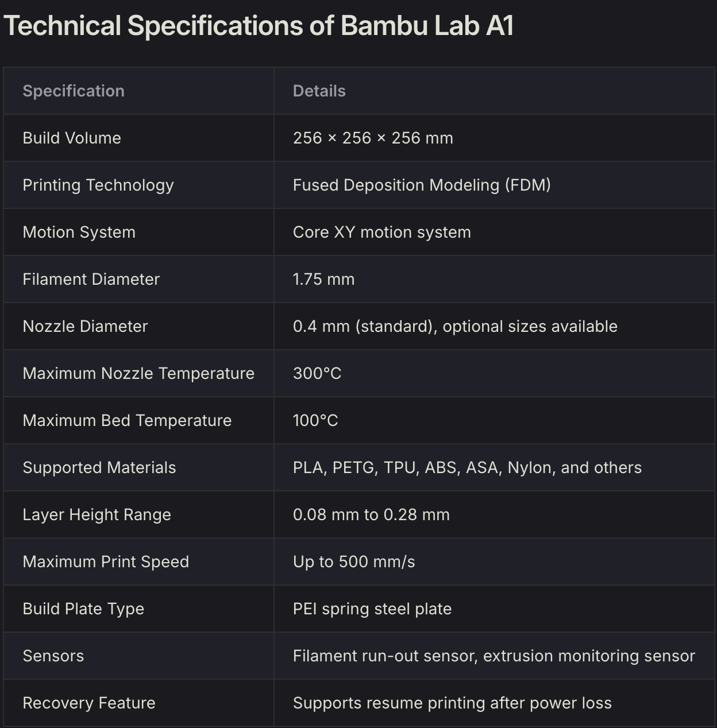
Task: Click the Recovery Feature label
Action: 89,703
